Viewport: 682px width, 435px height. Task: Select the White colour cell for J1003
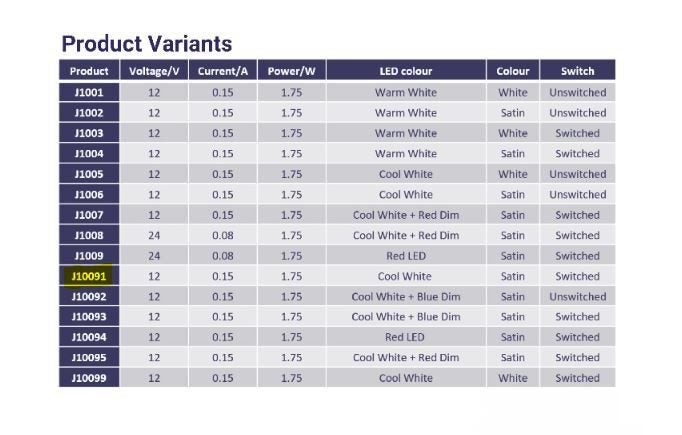tap(512, 133)
